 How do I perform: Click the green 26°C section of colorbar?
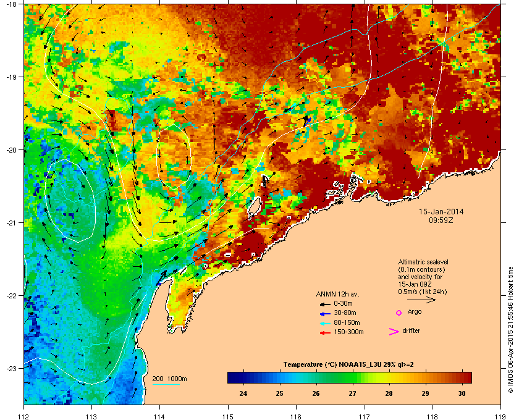coord(316,377)
